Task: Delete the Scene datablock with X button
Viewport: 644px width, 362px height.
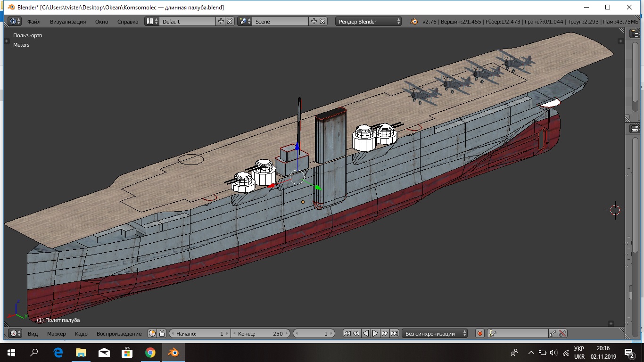Action: (322, 22)
